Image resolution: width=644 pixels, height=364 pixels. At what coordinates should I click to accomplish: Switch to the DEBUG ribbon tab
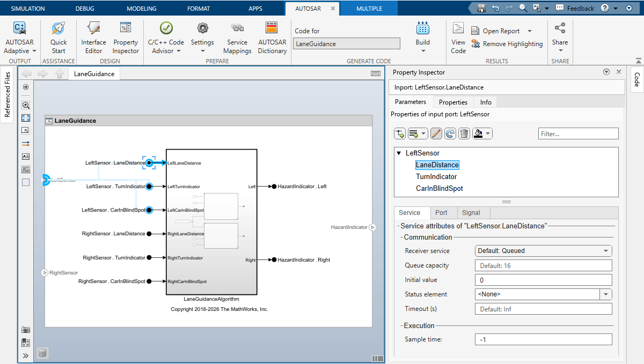86,9
